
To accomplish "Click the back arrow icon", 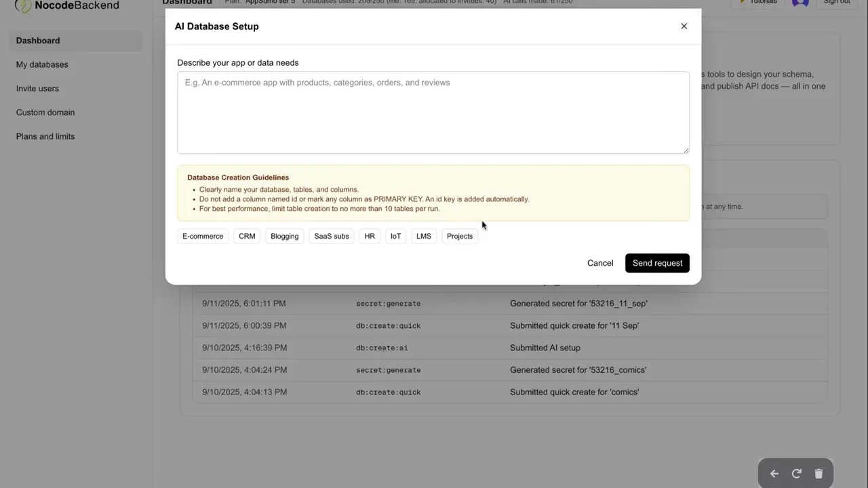I will click(x=774, y=474).
